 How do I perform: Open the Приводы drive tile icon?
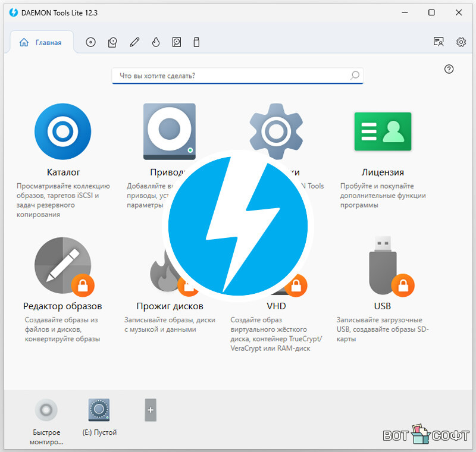click(170, 131)
